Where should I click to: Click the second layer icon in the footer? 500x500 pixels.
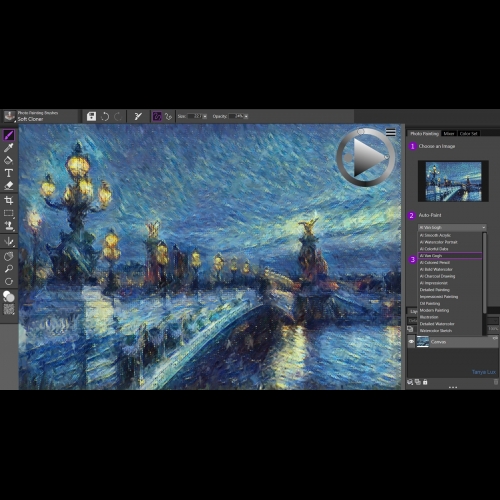click(418, 382)
